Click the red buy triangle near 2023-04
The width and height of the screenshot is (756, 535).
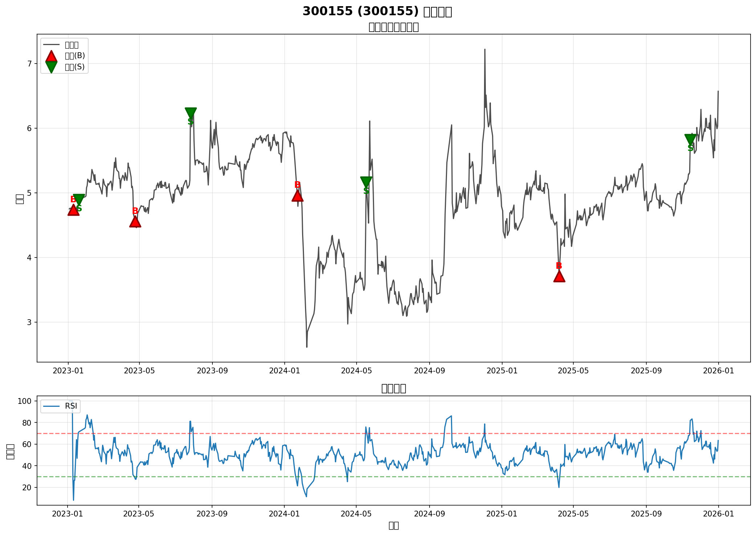(x=135, y=222)
